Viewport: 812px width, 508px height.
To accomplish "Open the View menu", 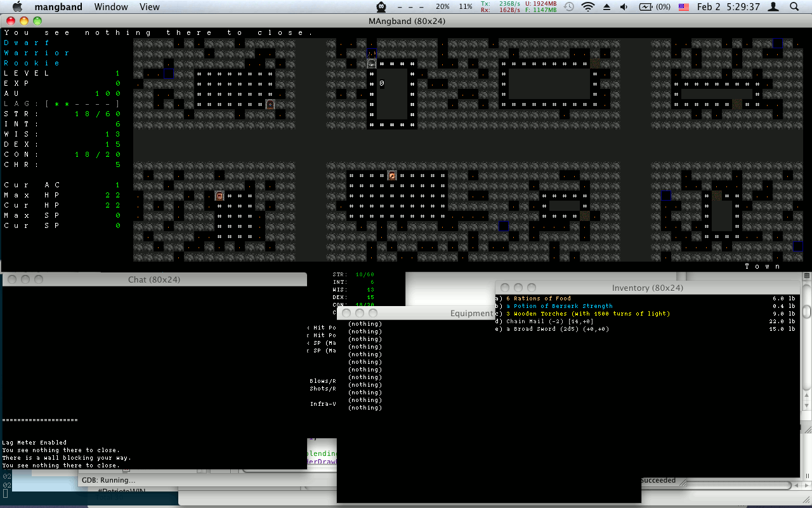I will point(149,7).
